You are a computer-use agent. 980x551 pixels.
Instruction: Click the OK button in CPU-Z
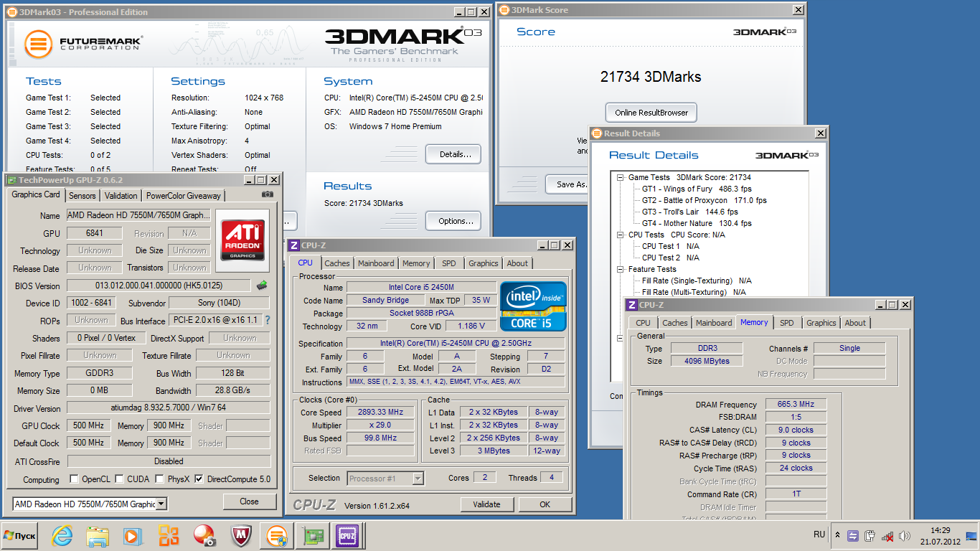click(x=545, y=504)
